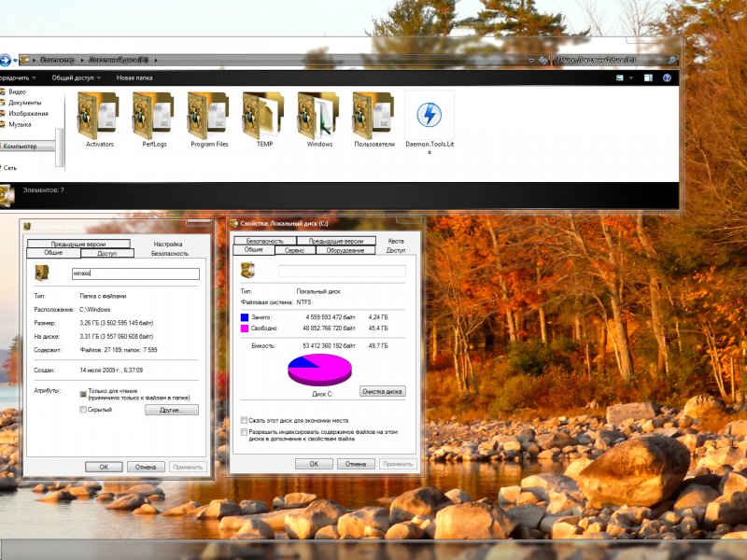Click the drive icon in Local Disk properties
This screenshot has height=560, width=747.
pos(247,270)
